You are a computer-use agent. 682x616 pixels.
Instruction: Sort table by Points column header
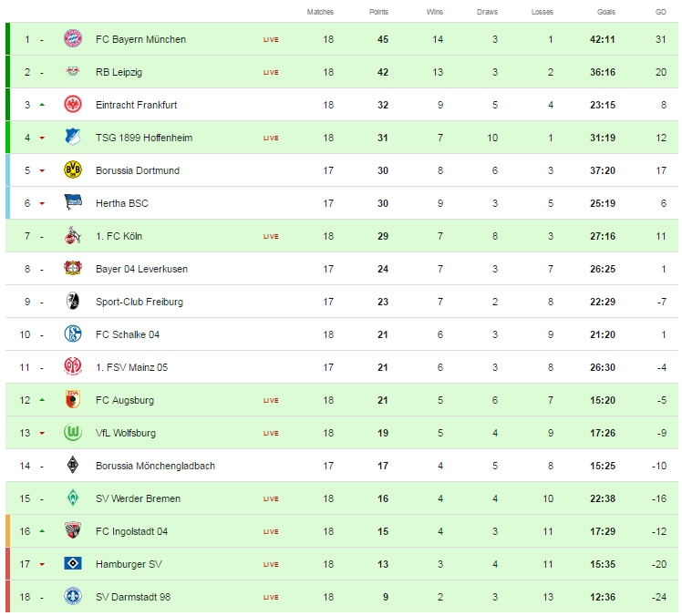pos(378,12)
